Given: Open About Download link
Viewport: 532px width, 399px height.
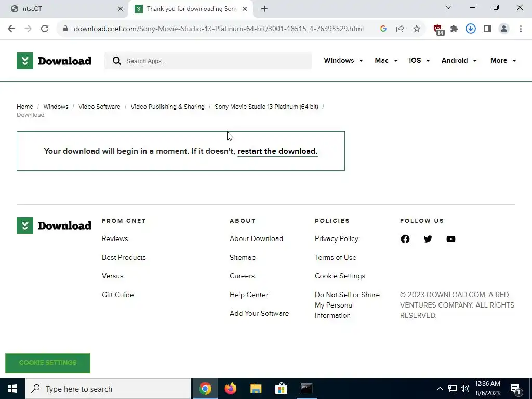Looking at the screenshot, I should pyautogui.click(x=256, y=239).
